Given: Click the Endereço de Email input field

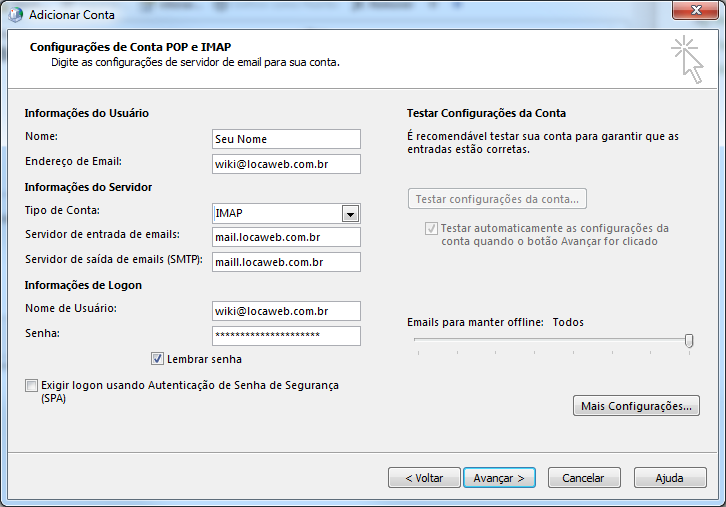Looking at the screenshot, I should tap(286, 164).
